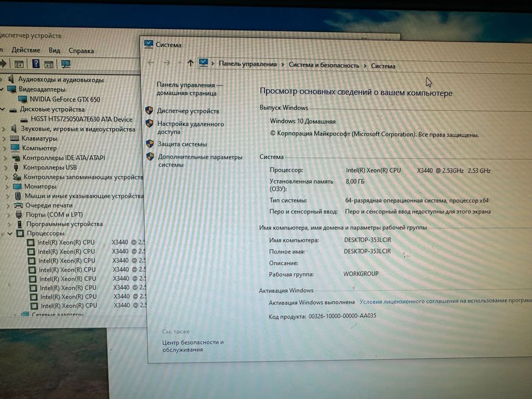Expand the Клавиатуры tree node

tap(5, 139)
